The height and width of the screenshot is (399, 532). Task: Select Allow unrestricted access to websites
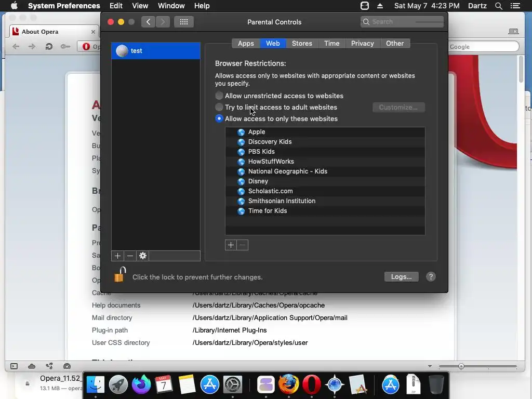pyautogui.click(x=219, y=96)
